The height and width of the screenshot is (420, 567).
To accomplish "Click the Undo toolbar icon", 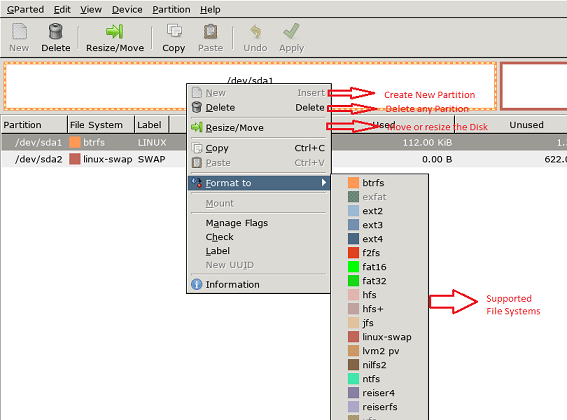I will (x=255, y=31).
